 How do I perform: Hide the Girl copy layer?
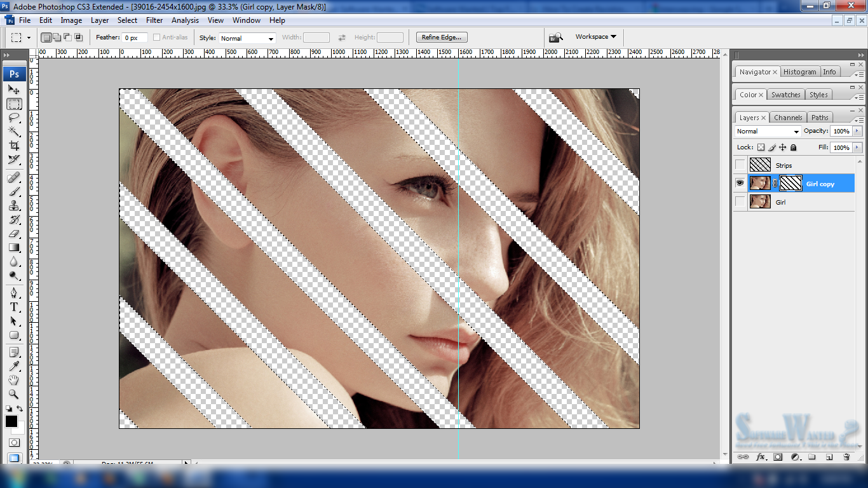[x=740, y=184]
